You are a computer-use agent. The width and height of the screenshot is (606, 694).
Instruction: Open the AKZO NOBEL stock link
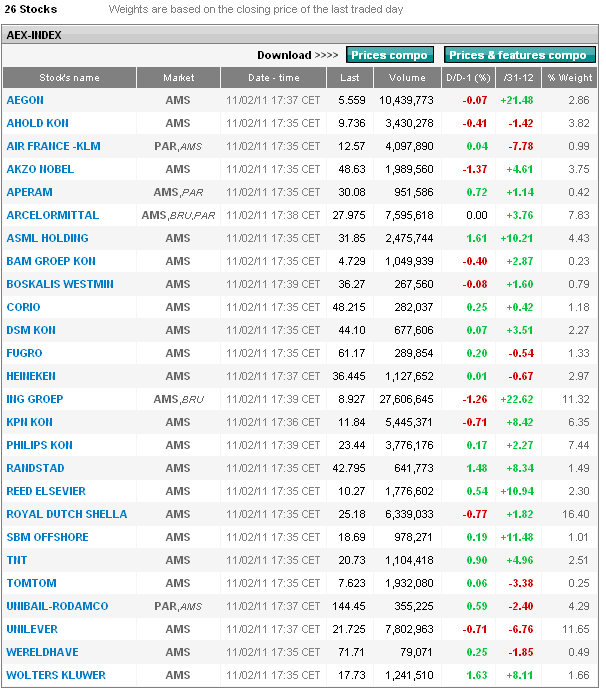[x=40, y=170]
